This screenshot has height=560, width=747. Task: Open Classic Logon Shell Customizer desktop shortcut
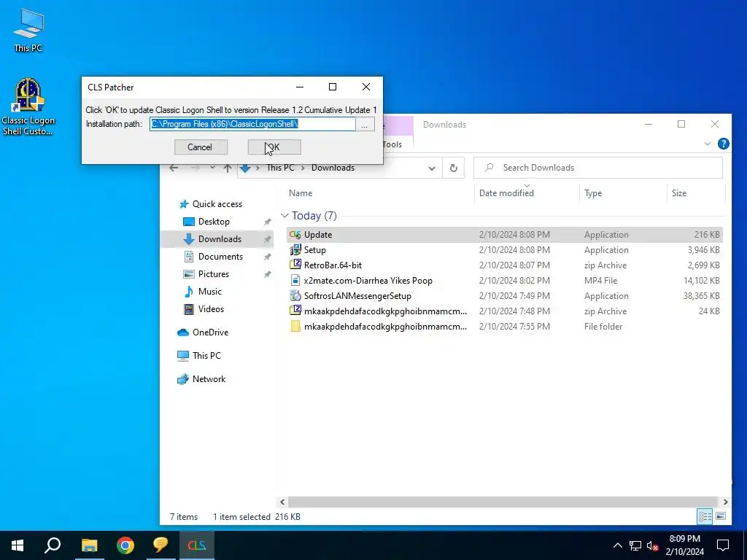pos(28,106)
